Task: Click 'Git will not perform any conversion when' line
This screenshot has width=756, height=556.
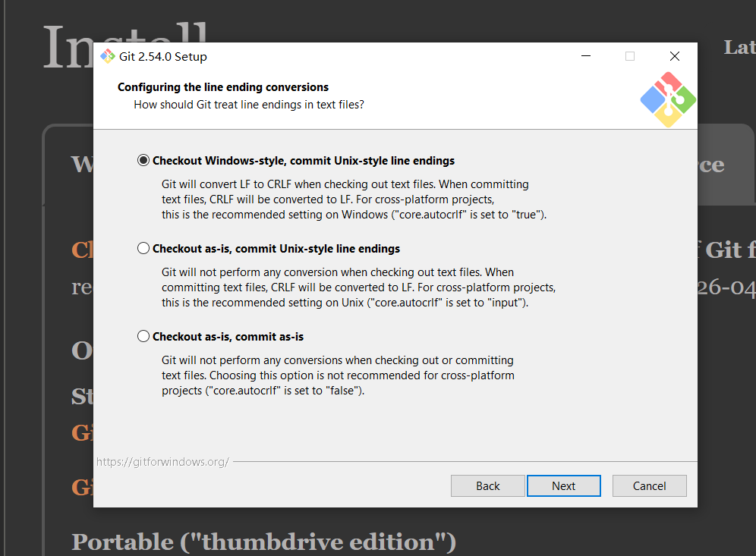Action: pyautogui.click(x=338, y=272)
